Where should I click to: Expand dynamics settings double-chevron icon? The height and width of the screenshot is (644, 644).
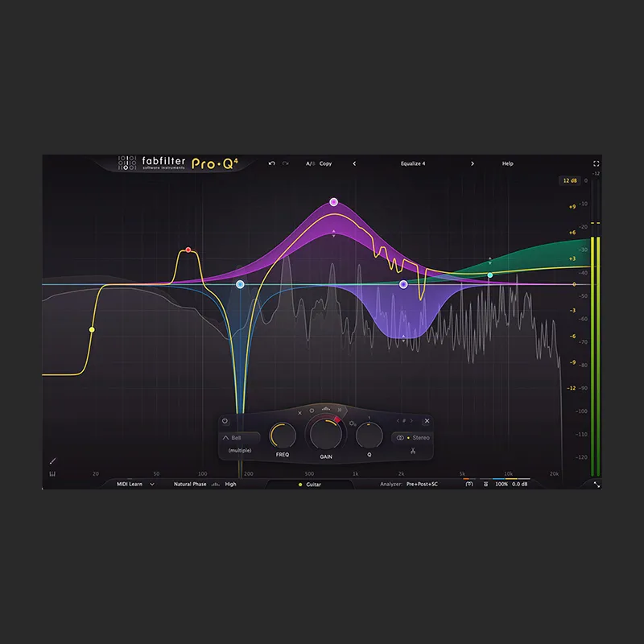click(340, 410)
